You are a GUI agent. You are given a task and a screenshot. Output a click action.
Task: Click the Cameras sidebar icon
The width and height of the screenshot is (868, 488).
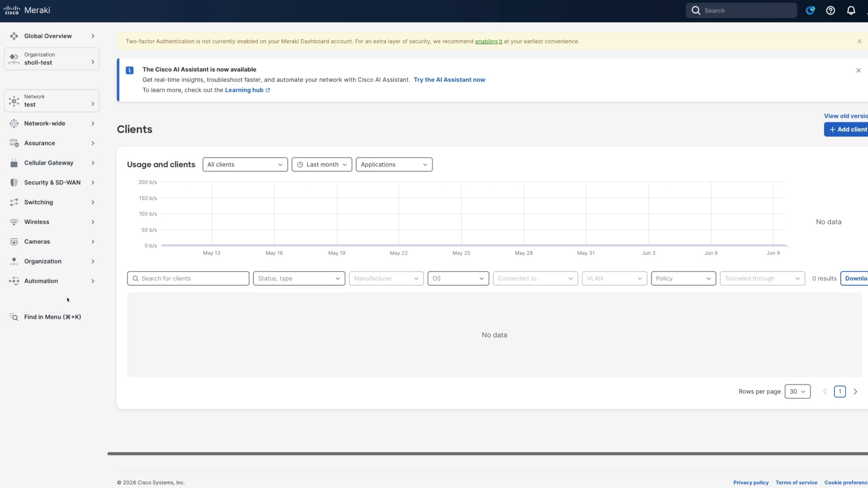point(14,242)
